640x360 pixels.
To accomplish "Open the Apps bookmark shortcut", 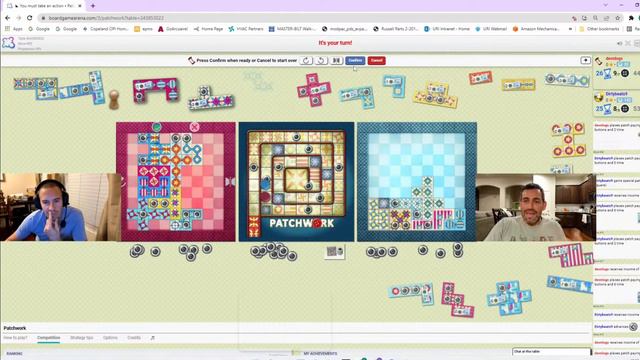I will [13, 29].
